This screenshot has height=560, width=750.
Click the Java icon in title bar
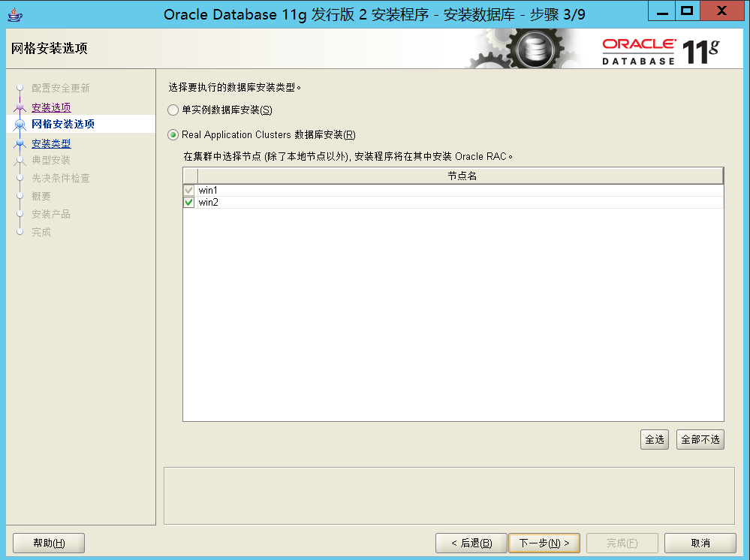tap(15, 15)
